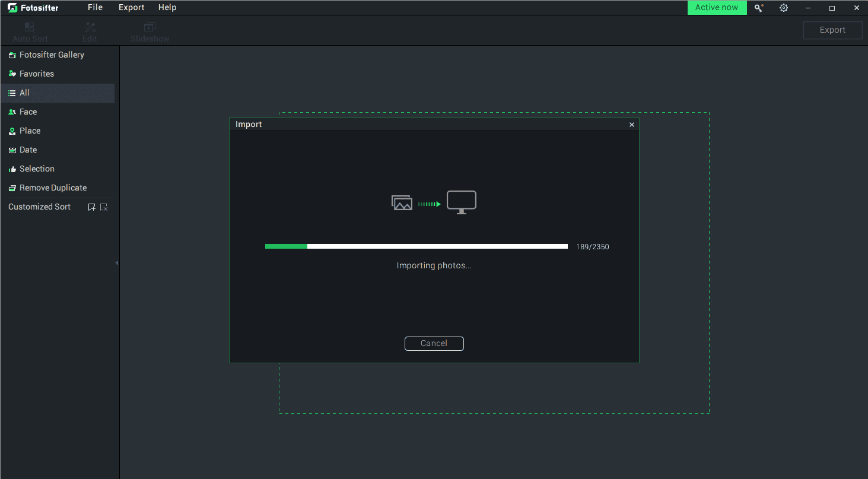
Task: Click the key registration icon
Action: pyautogui.click(x=758, y=8)
